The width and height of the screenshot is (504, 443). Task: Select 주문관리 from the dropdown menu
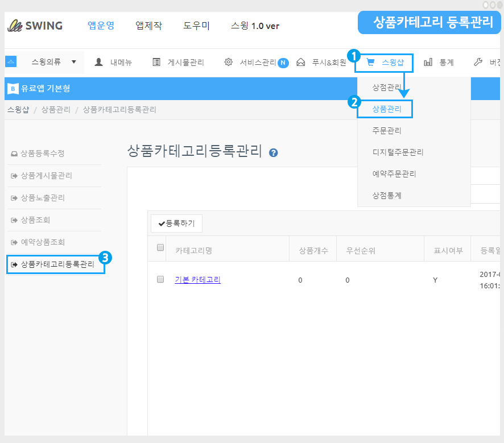click(x=387, y=131)
